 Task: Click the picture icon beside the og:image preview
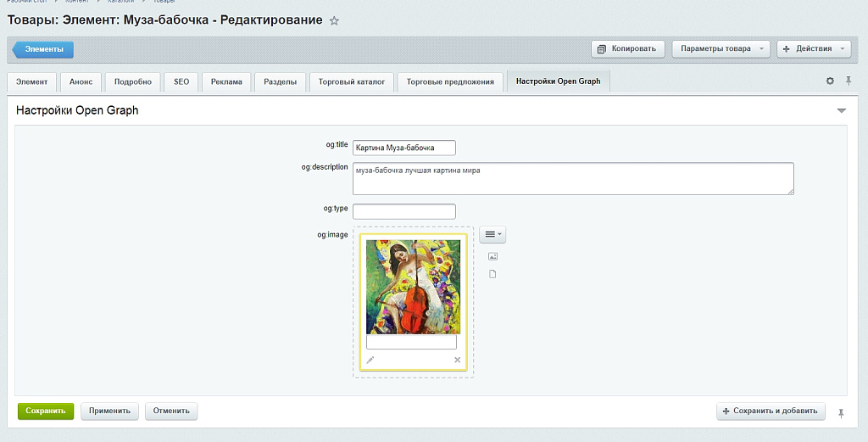tap(492, 256)
